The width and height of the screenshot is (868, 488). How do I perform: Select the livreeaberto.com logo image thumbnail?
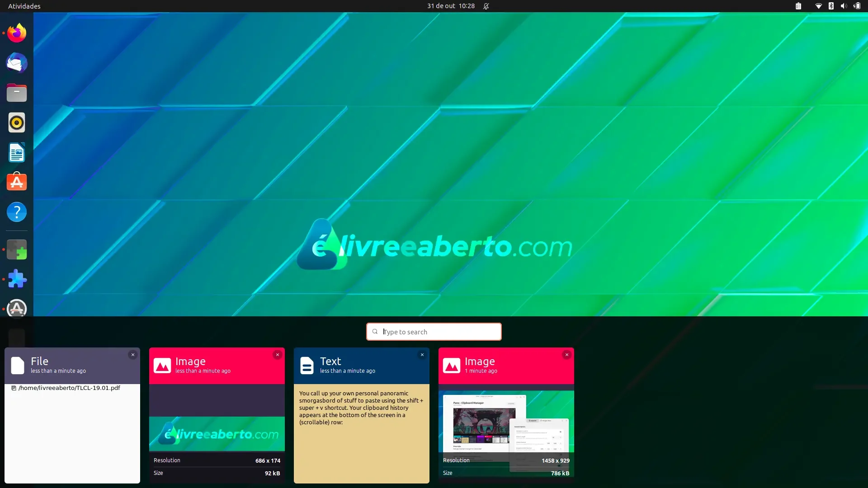[217, 433]
